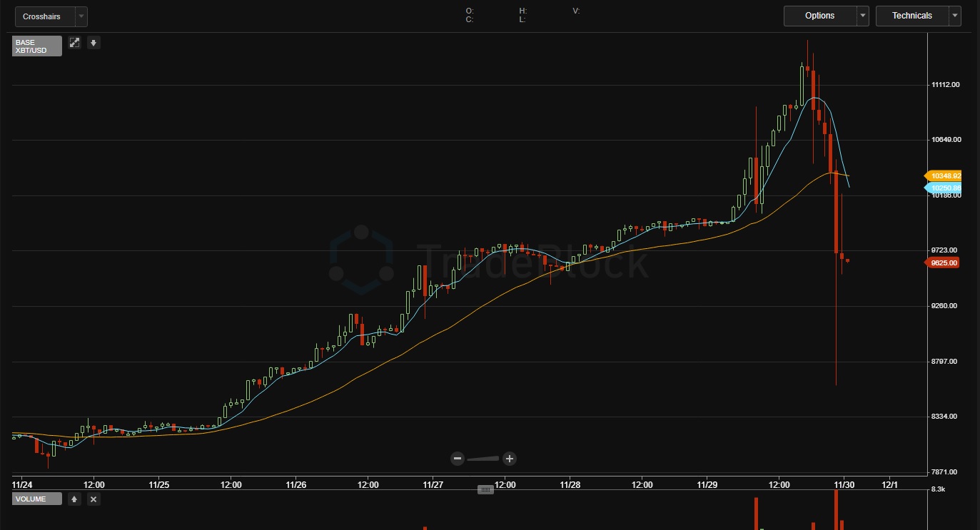
Task: Remove the VOLUME panel with X icon
Action: tap(94, 499)
